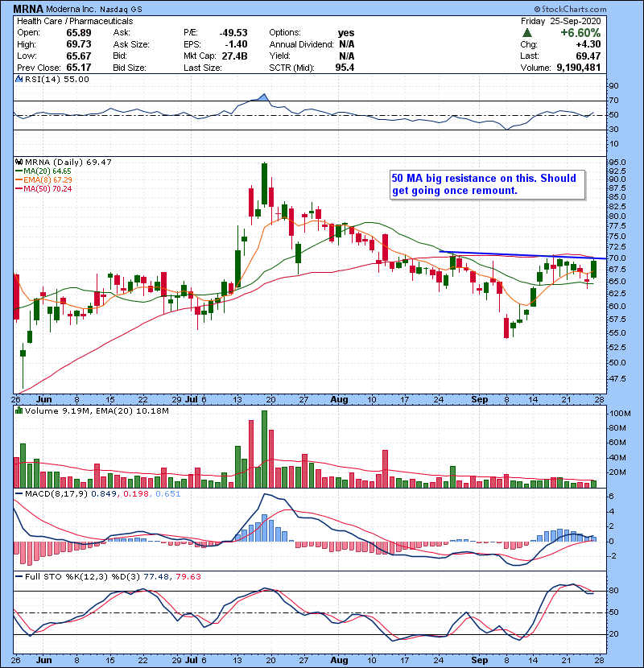Click the stochastic %K value 77.48
644x668 pixels.
[x=156, y=576]
